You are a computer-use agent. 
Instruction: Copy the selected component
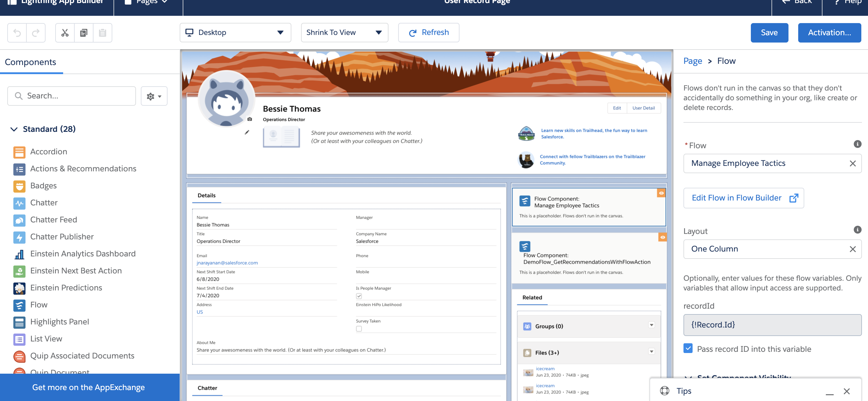point(83,33)
